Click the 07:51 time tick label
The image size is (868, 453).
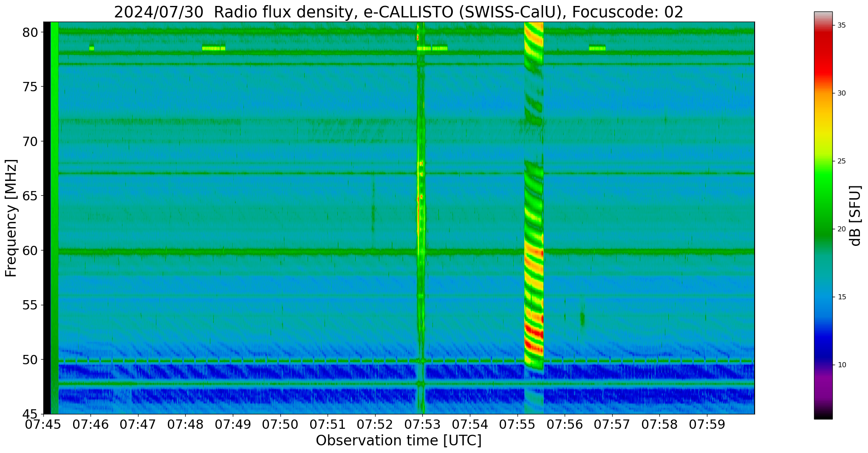(x=328, y=425)
